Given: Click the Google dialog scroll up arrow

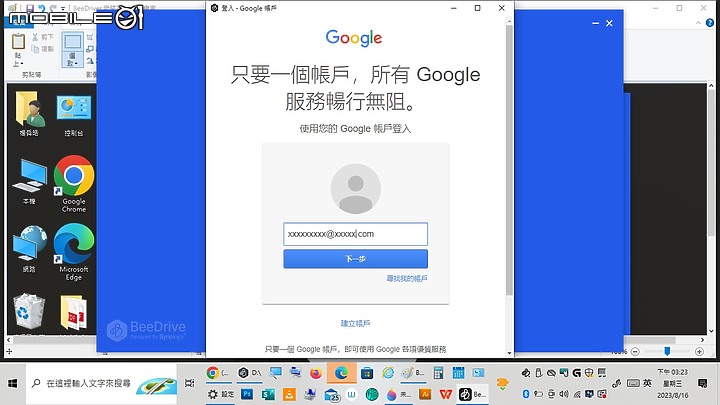Looking at the screenshot, I should point(509,21).
